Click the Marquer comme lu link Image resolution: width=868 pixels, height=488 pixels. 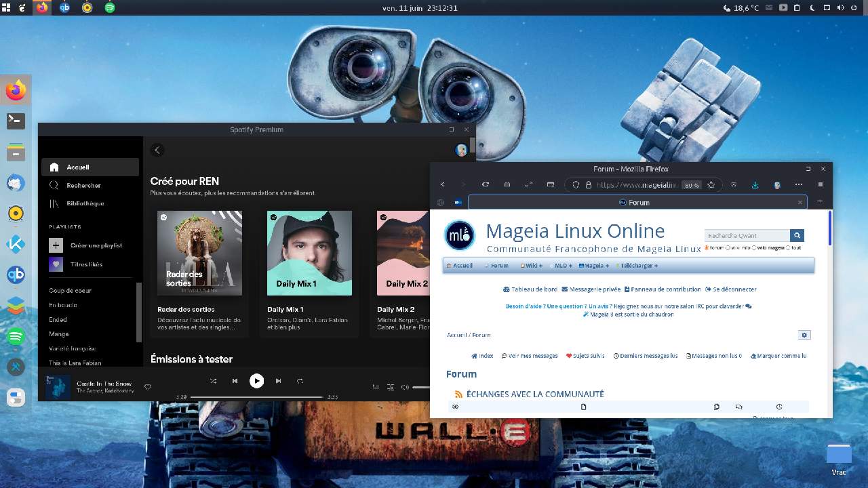click(778, 356)
